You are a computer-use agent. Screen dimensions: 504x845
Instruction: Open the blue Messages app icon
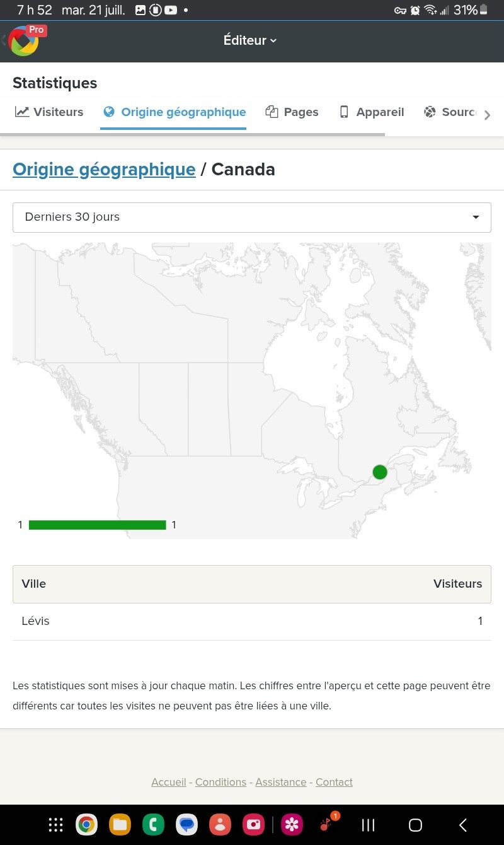[x=186, y=824]
